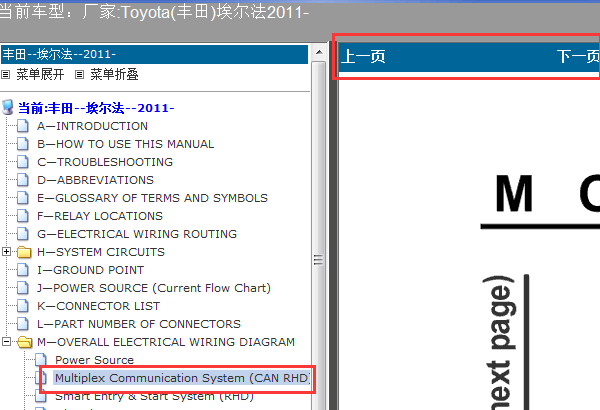
Task: Click computer icon beside 当前:丰田--埃尔法--2011-
Action: point(8,108)
